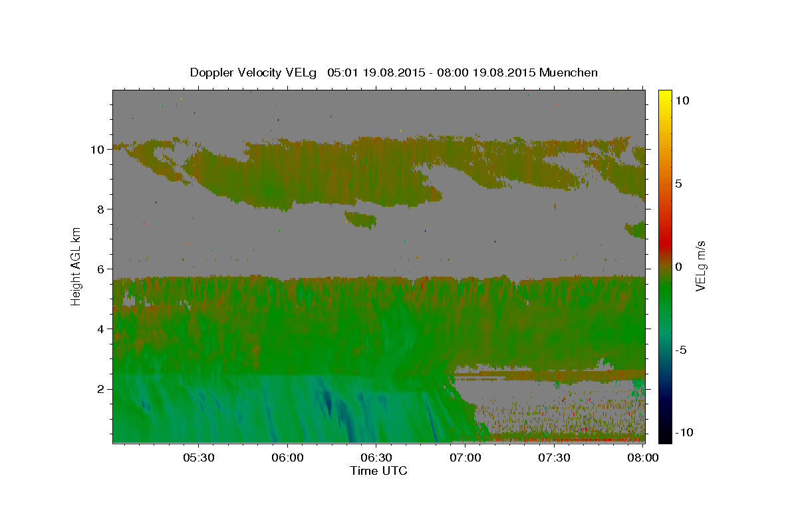Select the 07:30 time tick label
Screen dimensions: 798x532
[554, 458]
